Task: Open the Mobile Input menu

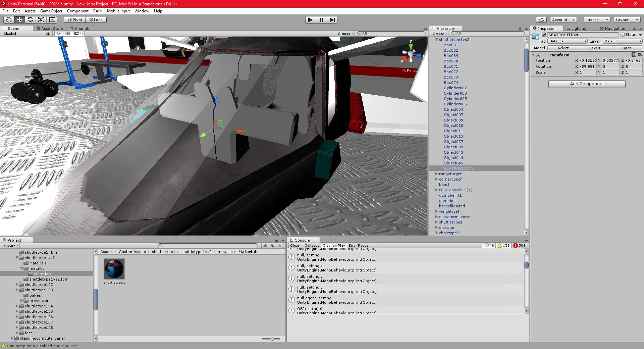Action: [x=118, y=11]
